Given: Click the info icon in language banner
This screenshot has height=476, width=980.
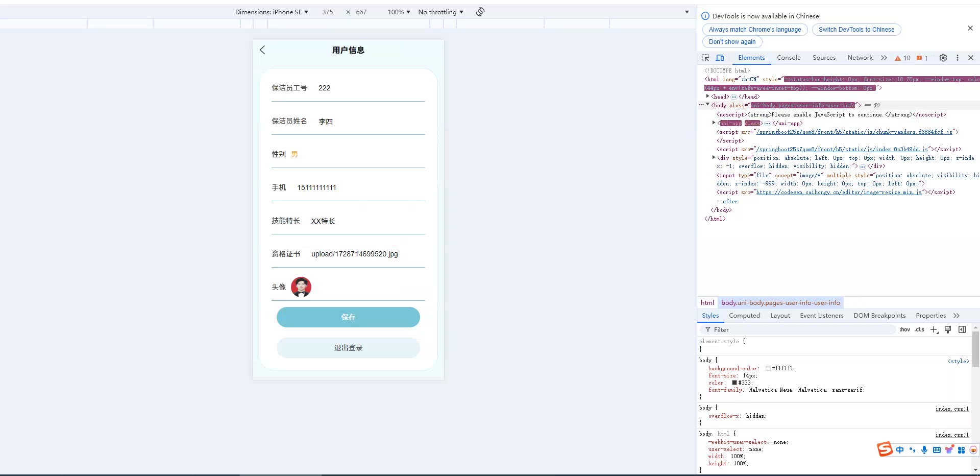Looking at the screenshot, I should tap(705, 16).
